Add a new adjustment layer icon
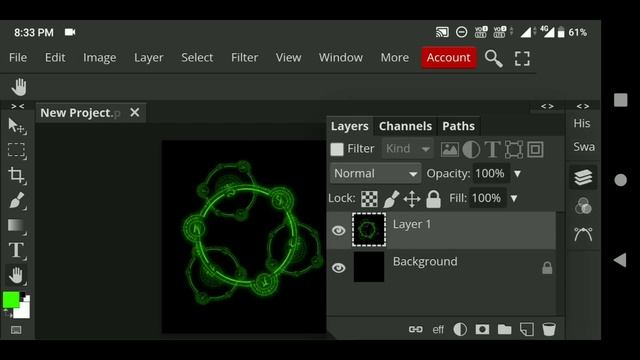The image size is (640, 360). pyautogui.click(x=460, y=329)
